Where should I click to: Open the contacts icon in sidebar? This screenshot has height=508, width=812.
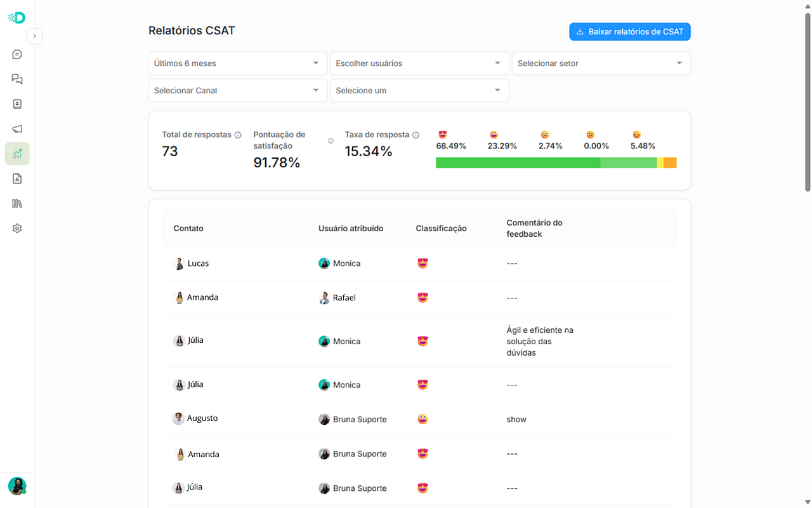(17, 104)
